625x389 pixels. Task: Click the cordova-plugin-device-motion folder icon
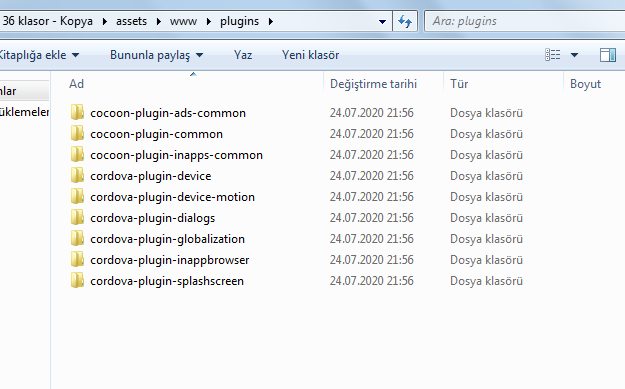[77, 196]
